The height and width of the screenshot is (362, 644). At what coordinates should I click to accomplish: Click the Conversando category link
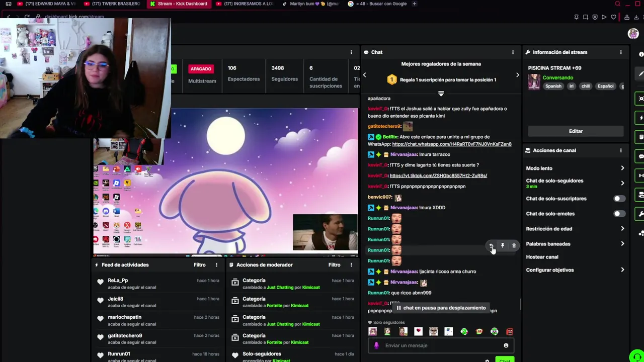coord(557,78)
